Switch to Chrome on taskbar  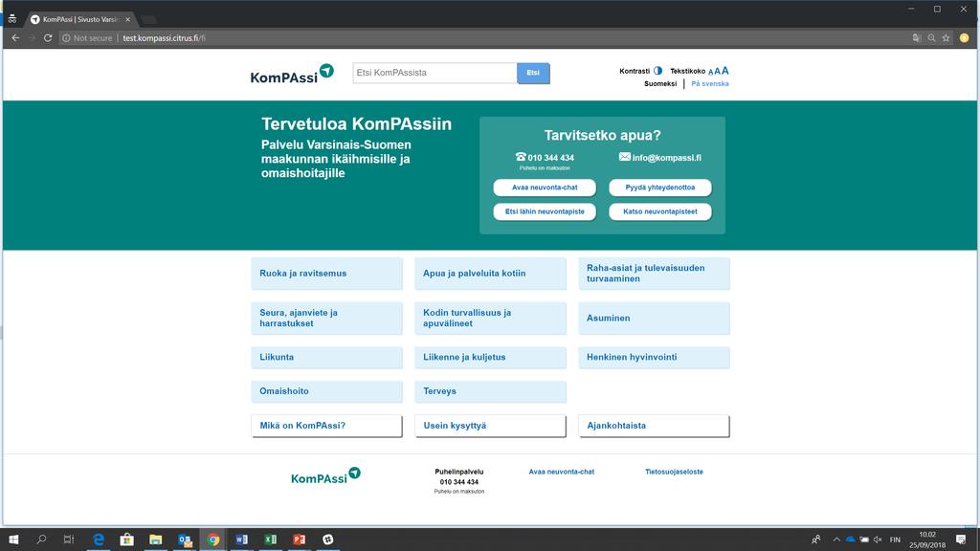coord(213,540)
